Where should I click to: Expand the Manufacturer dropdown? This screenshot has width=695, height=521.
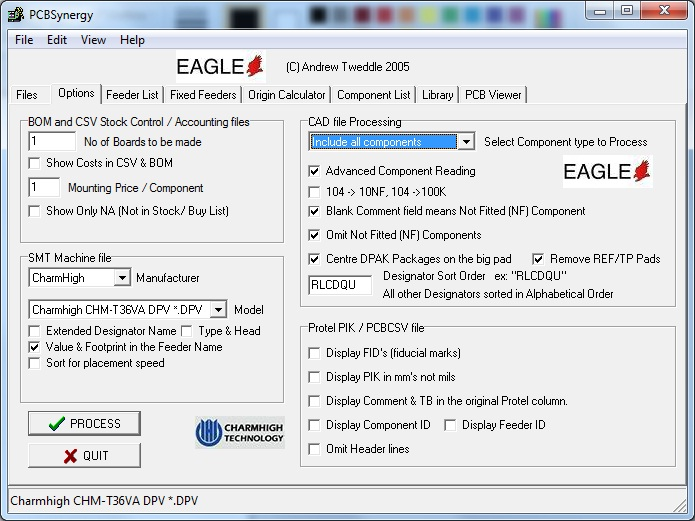coord(121,278)
